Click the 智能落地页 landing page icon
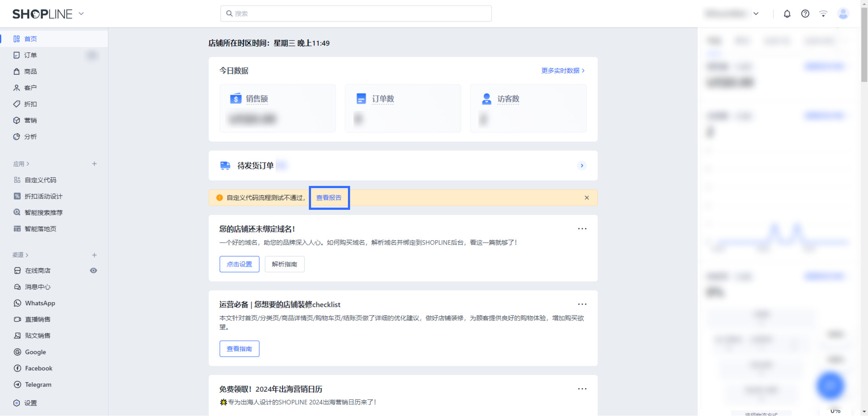 click(17, 229)
